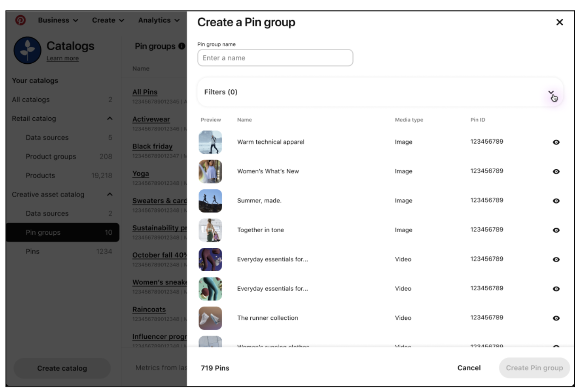Click the Pinterest logo icon

(x=20, y=20)
